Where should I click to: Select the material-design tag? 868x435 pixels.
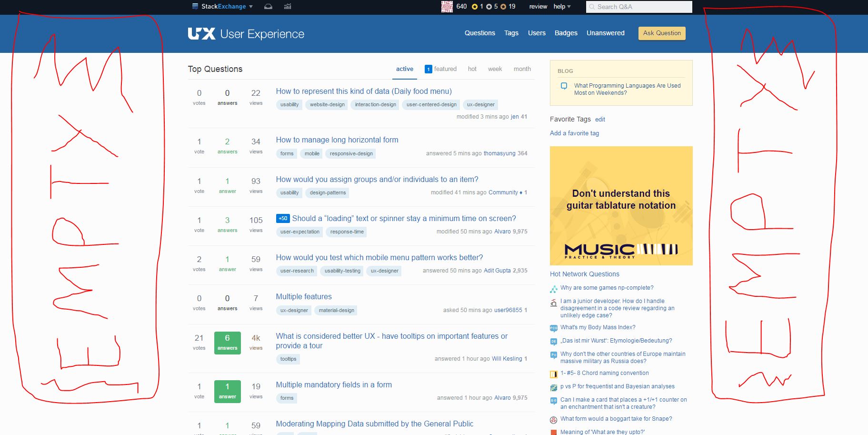(337, 311)
